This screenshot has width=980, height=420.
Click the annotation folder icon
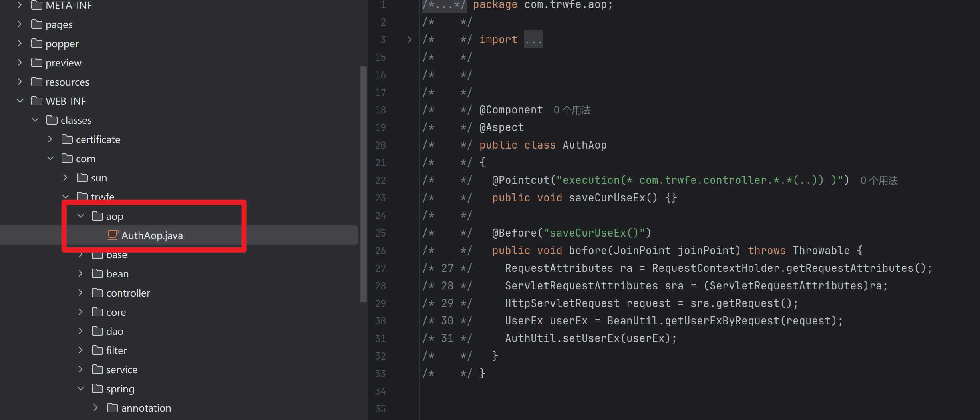[113, 408]
